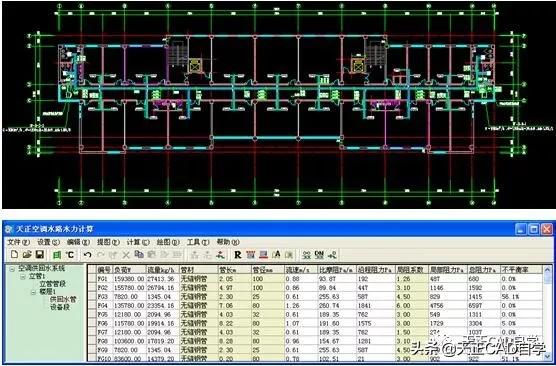Collapse the 立管1 tree node
Viewport: 556px width, 366px height.
23,277
